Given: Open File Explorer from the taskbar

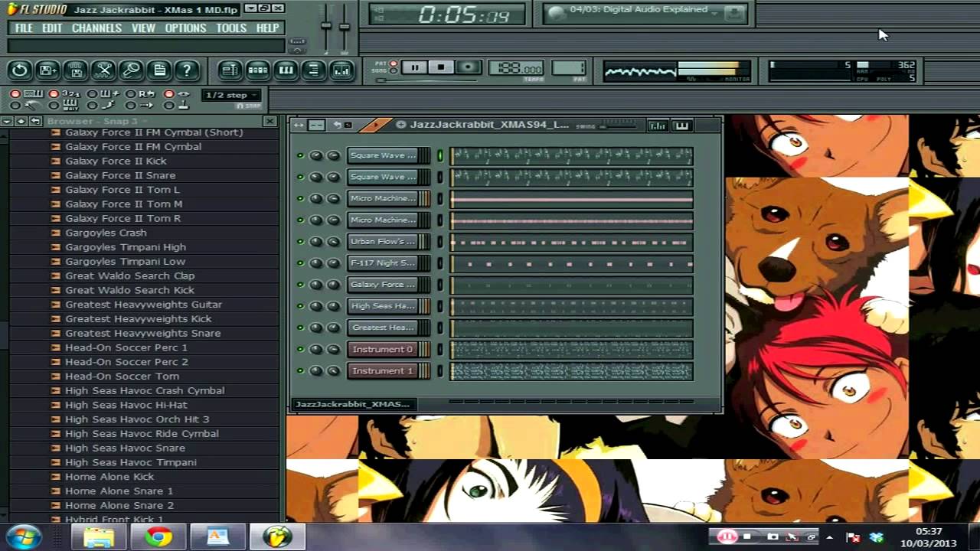Looking at the screenshot, I should (x=99, y=536).
